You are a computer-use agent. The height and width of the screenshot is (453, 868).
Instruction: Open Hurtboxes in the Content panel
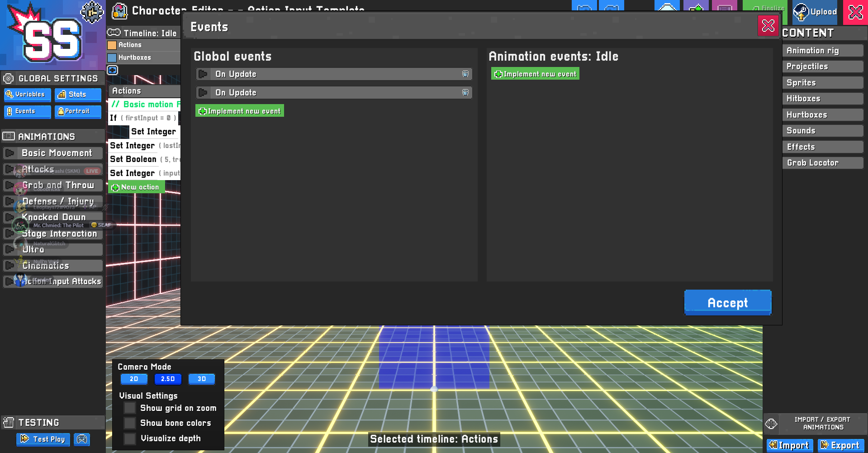click(823, 115)
